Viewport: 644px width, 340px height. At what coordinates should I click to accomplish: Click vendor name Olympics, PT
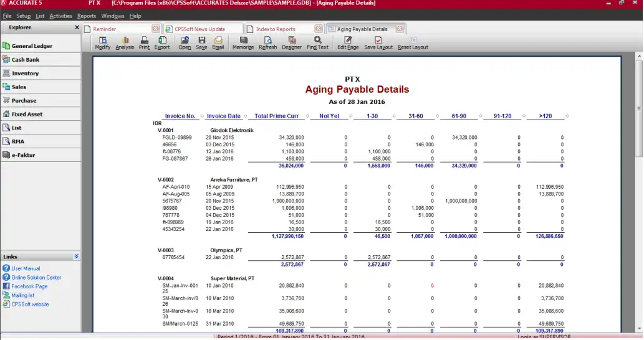226,250
